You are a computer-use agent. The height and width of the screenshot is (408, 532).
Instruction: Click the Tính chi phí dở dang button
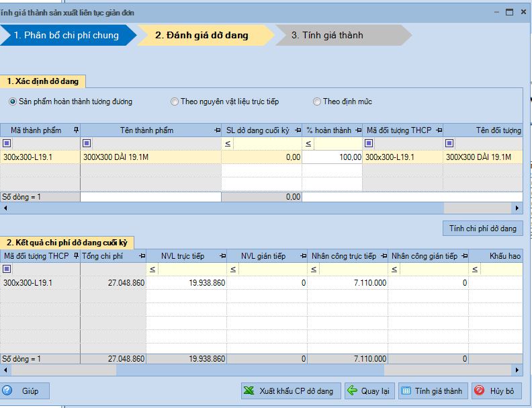pyautogui.click(x=483, y=229)
